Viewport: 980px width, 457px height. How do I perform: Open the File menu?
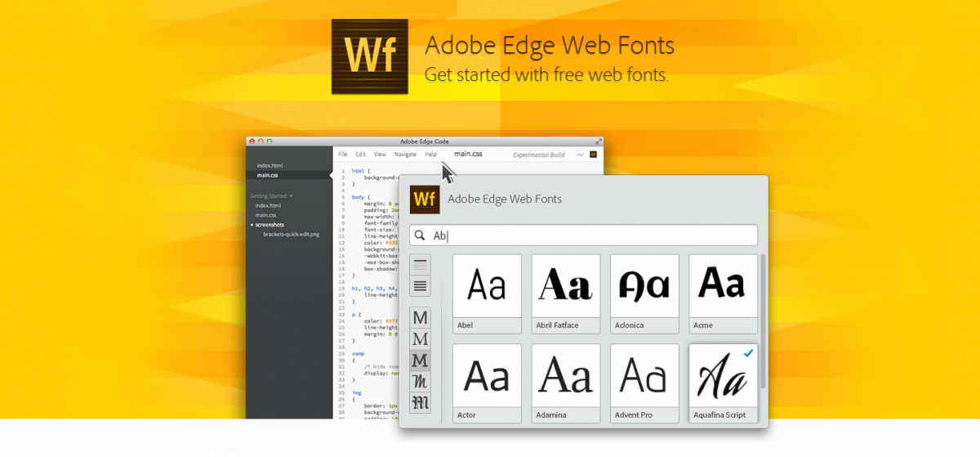click(343, 154)
